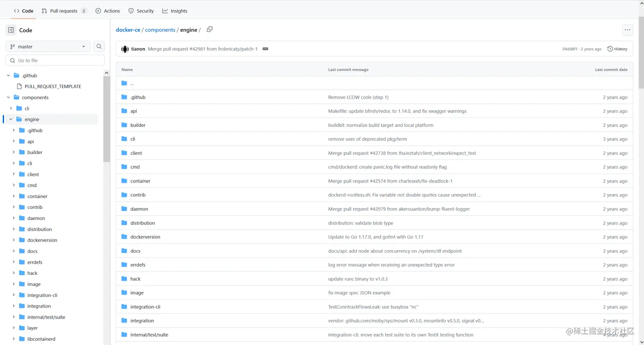Click the folder icon of the cmd row
The width and height of the screenshot is (644, 345).
pos(124,167)
